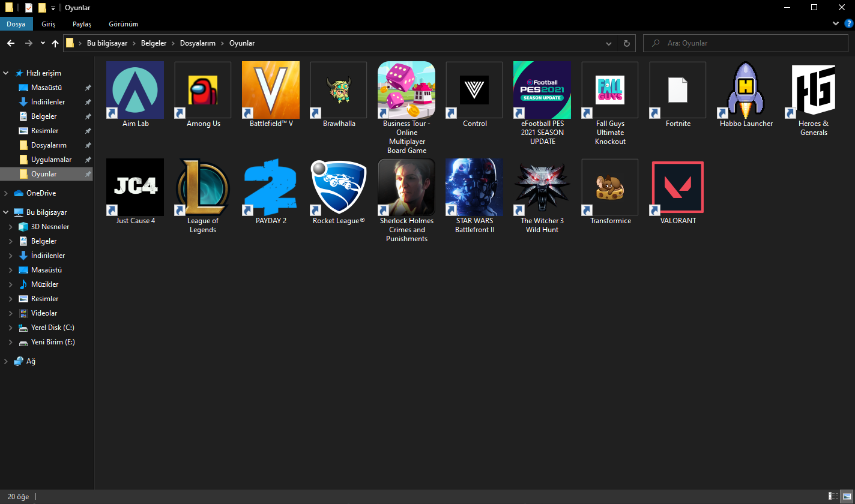Open Masaüstü under Hızlı erişim
This screenshot has height=504, width=855.
(x=47, y=88)
